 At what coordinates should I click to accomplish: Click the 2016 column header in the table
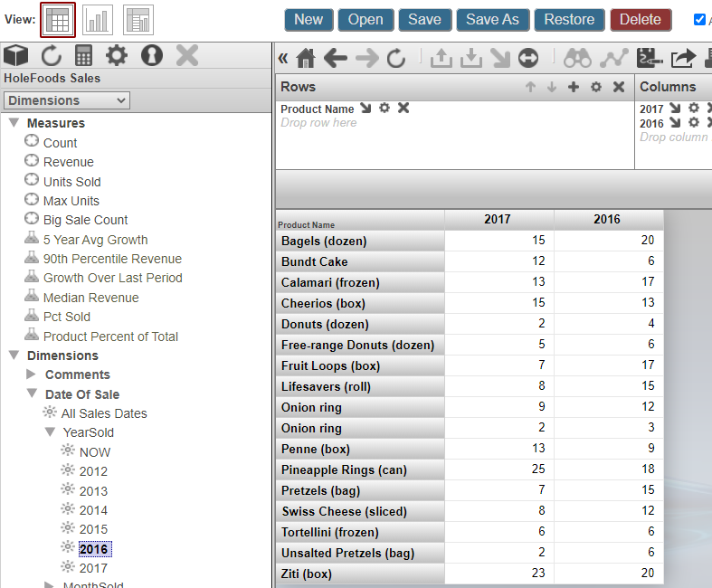click(x=608, y=220)
